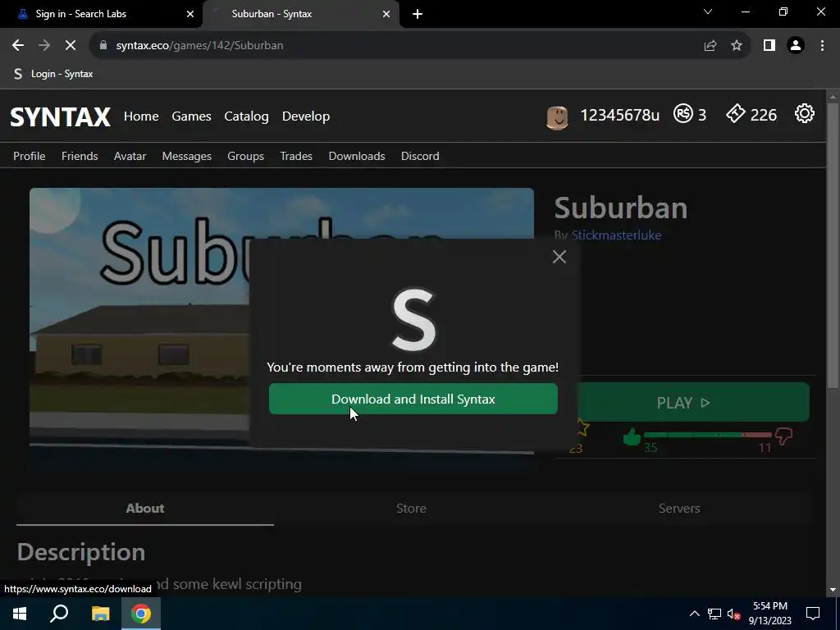This screenshot has width=840, height=630.
Task: Open the Avatar link
Action: (x=130, y=156)
